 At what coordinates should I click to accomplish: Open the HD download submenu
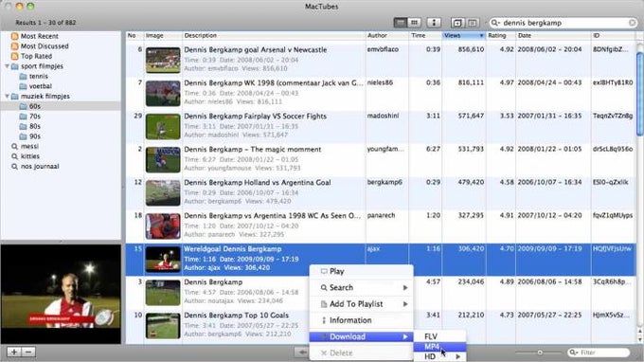[439, 356]
